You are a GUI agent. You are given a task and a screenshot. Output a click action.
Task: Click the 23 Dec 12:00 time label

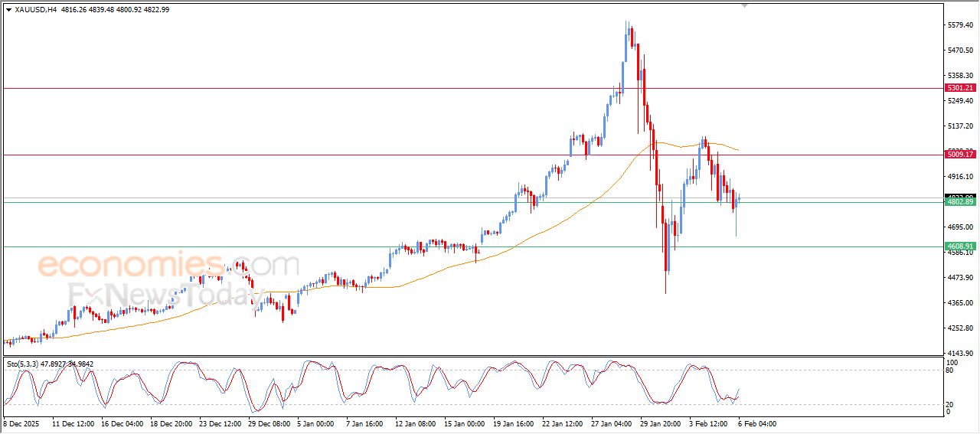(x=220, y=423)
